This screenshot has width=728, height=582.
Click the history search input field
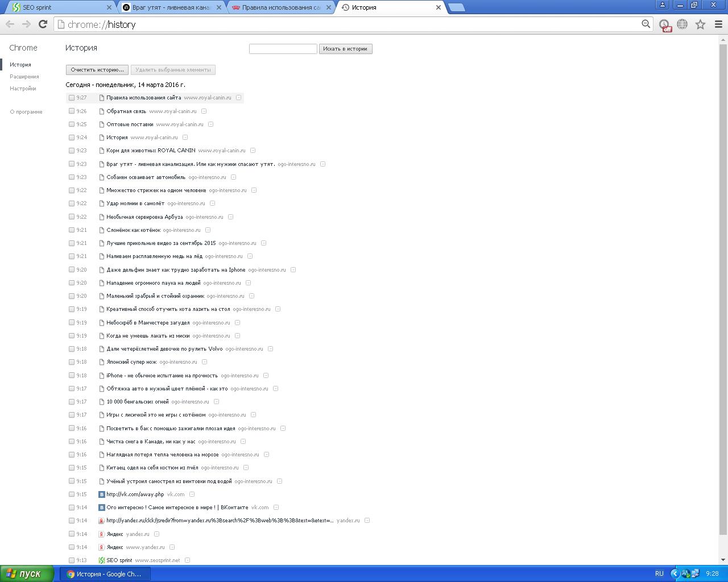[x=283, y=49]
